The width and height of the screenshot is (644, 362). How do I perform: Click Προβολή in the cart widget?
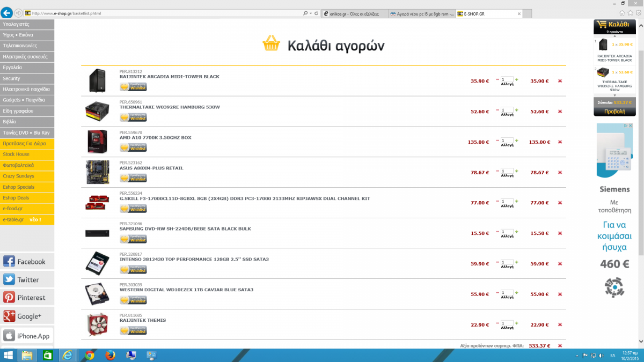(614, 112)
